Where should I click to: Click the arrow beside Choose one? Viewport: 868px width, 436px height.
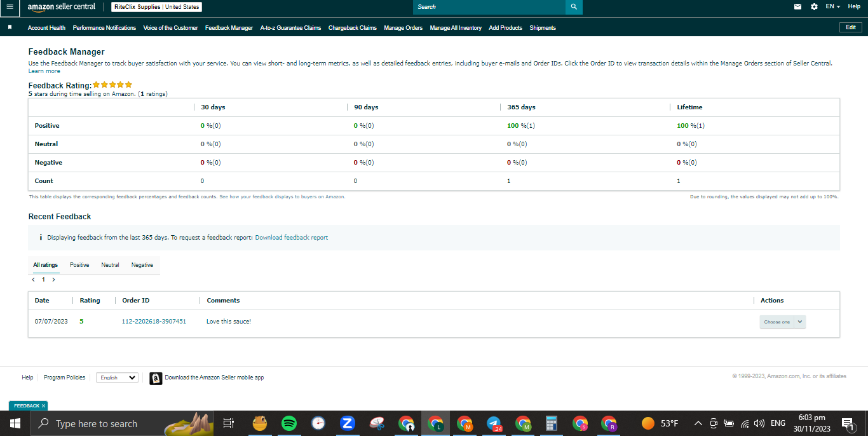coord(800,322)
